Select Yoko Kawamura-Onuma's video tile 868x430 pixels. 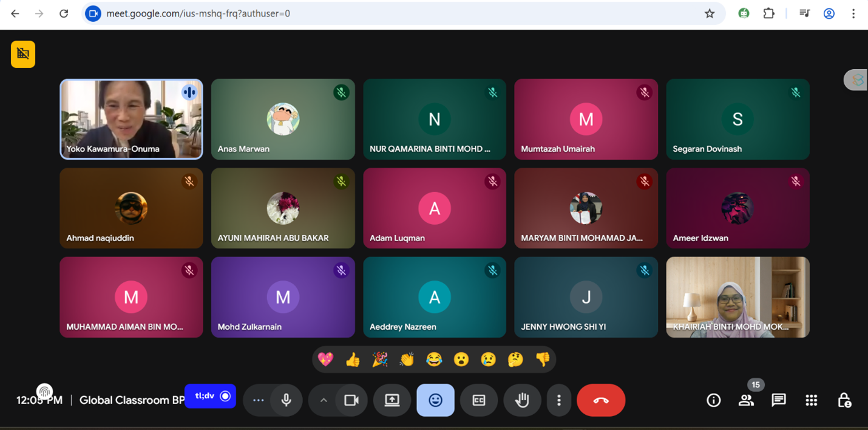click(131, 119)
